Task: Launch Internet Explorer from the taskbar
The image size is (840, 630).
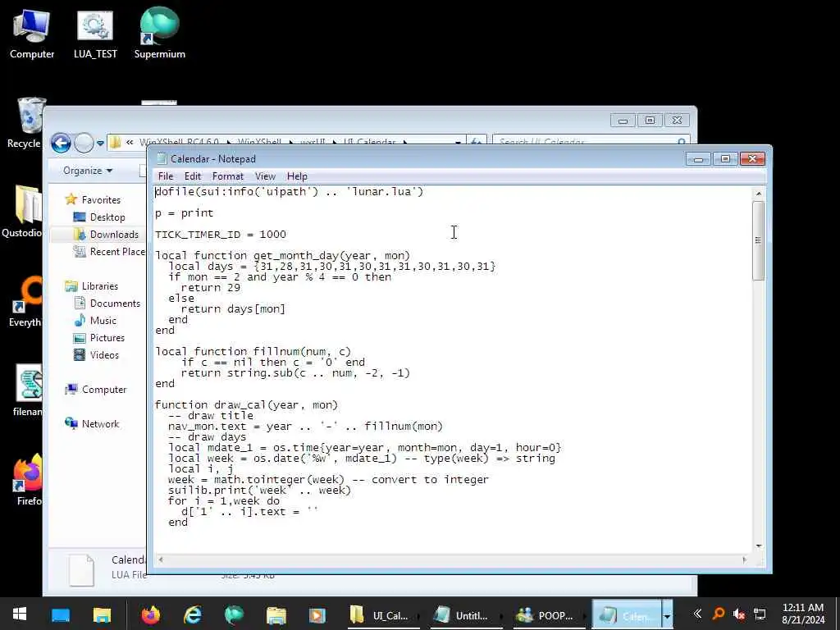Action: (192, 614)
